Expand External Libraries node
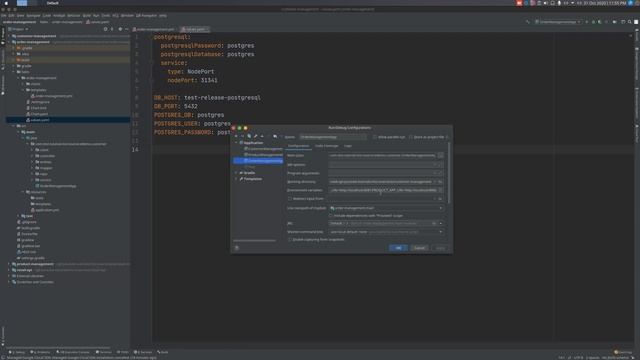The height and width of the screenshot is (360, 640). 9,276
